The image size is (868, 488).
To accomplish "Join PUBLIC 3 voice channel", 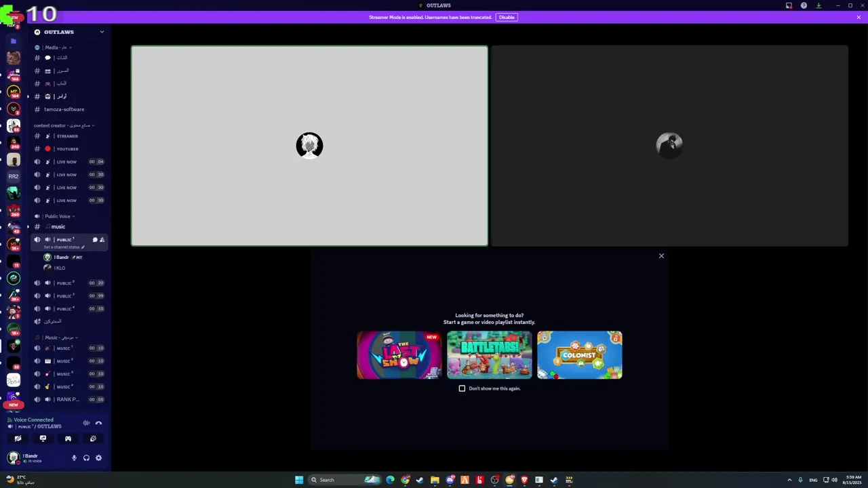I will point(69,296).
